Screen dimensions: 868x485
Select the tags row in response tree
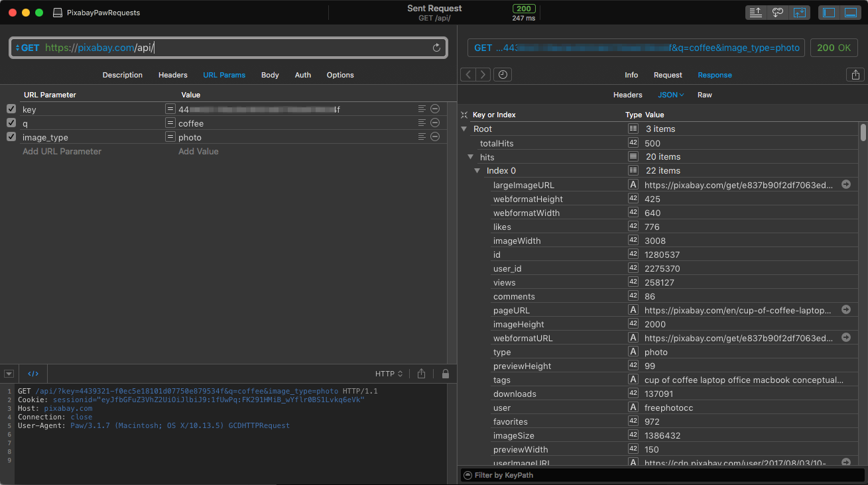659,380
